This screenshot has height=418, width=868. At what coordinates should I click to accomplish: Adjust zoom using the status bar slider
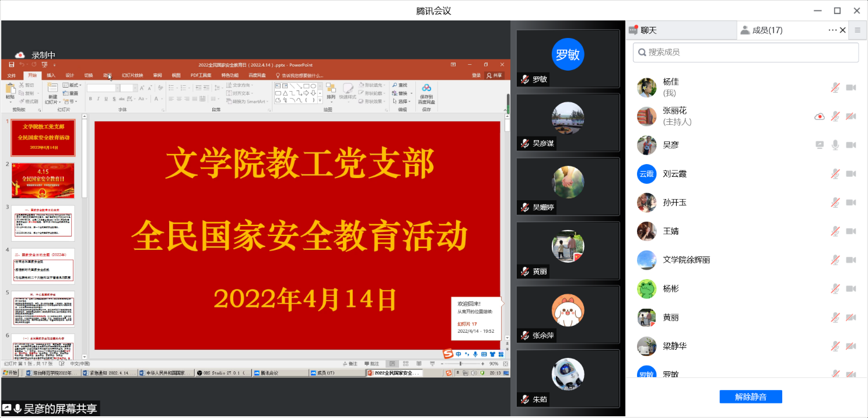point(460,364)
